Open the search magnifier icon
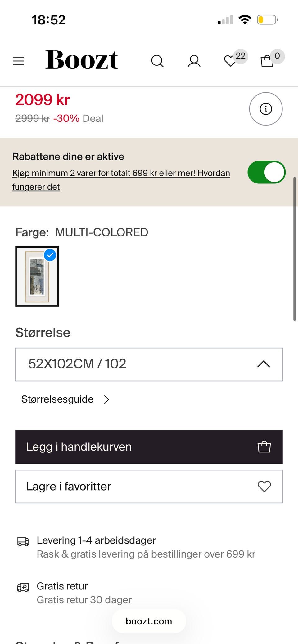Viewport: 298px width, 644px height. pyautogui.click(x=157, y=61)
